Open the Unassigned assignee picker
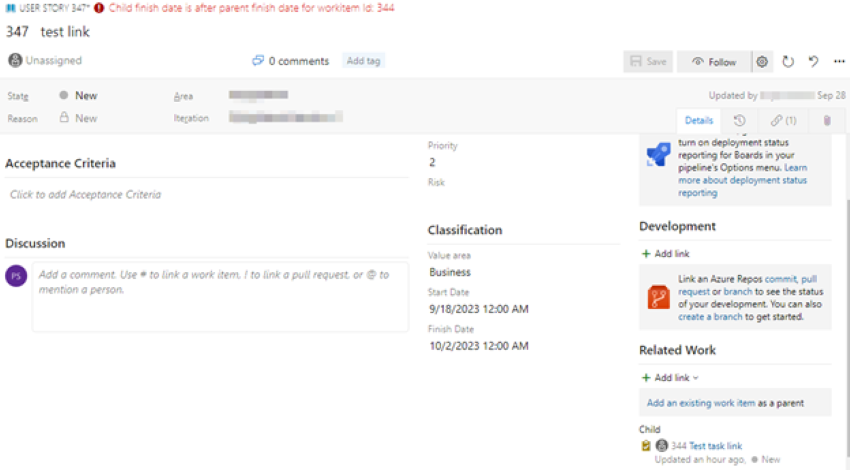This screenshot has width=850, height=470. 45,61
